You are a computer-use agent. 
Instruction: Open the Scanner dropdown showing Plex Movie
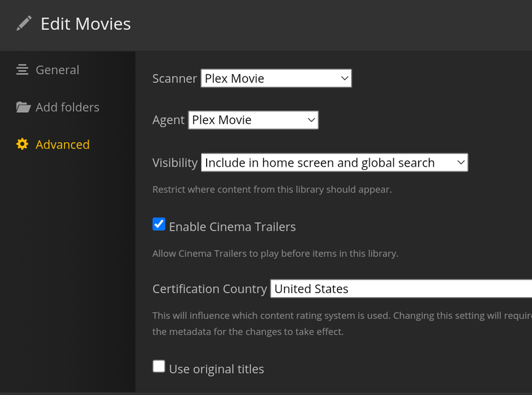coord(276,78)
